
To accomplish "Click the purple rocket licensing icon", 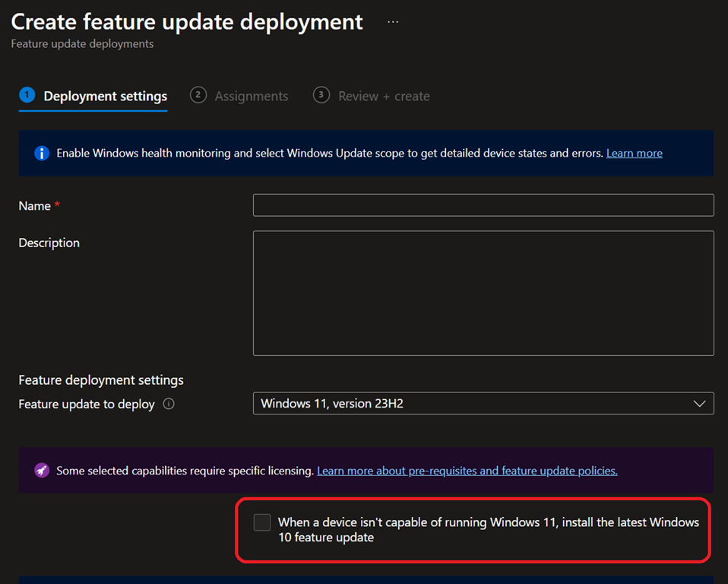I will (42, 471).
